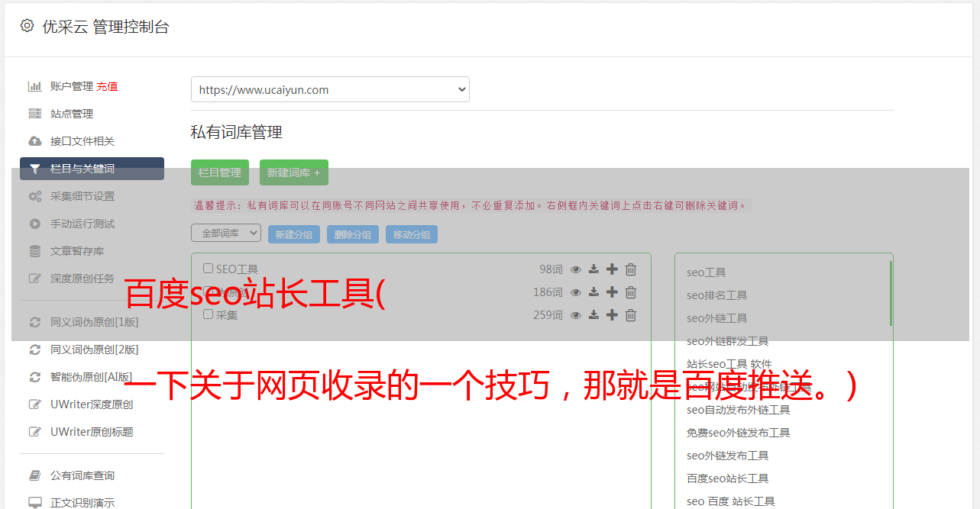Image resolution: width=980 pixels, height=509 pixels.
Task: Click the green keyword list scrollbar
Action: (x=891, y=293)
